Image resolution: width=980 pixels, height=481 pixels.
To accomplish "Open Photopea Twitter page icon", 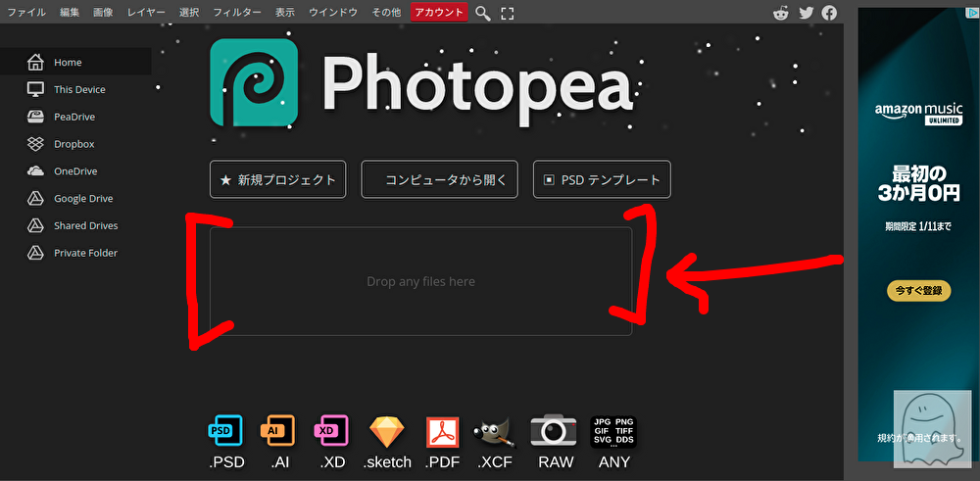I will (x=807, y=13).
